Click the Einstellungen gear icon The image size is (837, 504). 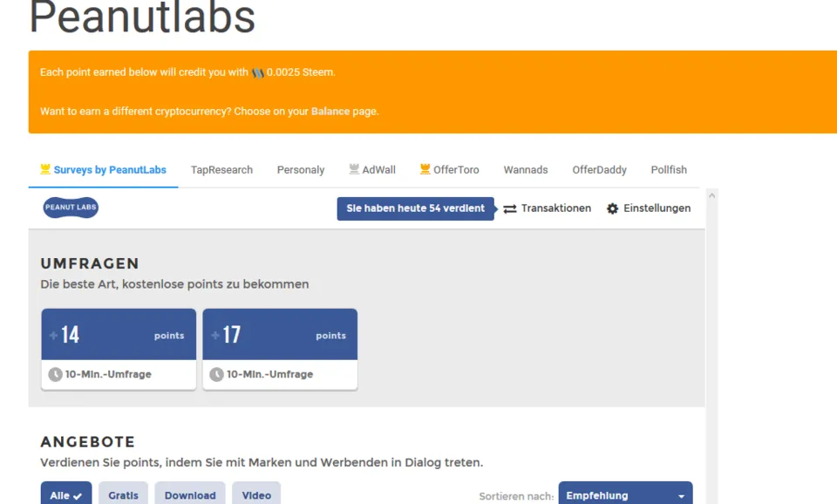[x=612, y=208]
